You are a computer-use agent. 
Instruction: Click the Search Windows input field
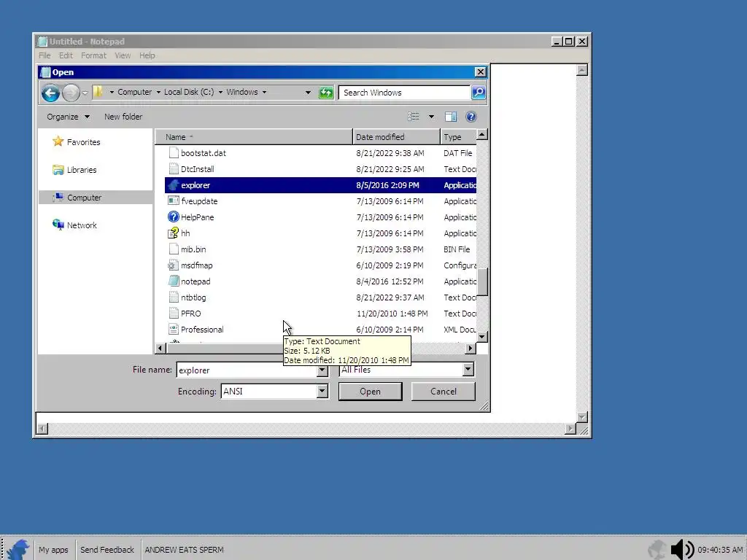tap(404, 93)
